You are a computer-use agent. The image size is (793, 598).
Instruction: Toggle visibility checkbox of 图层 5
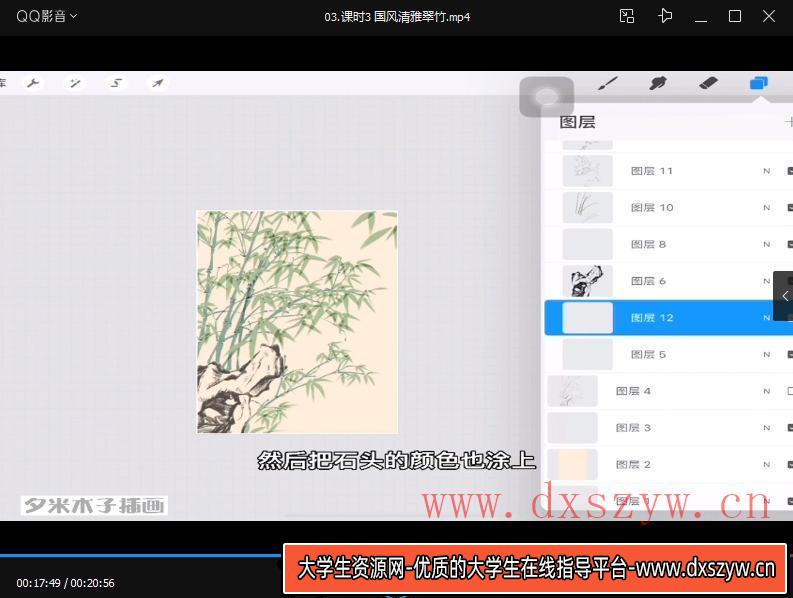[790, 354]
